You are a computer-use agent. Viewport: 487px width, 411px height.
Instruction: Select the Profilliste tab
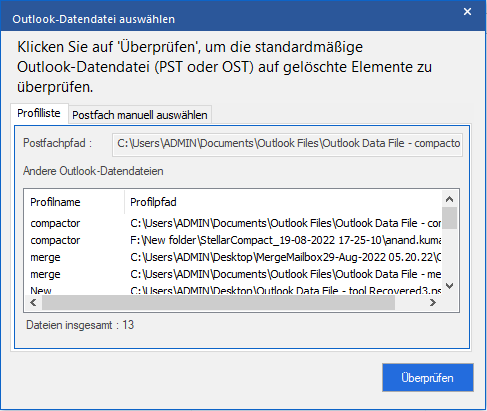click(39, 113)
